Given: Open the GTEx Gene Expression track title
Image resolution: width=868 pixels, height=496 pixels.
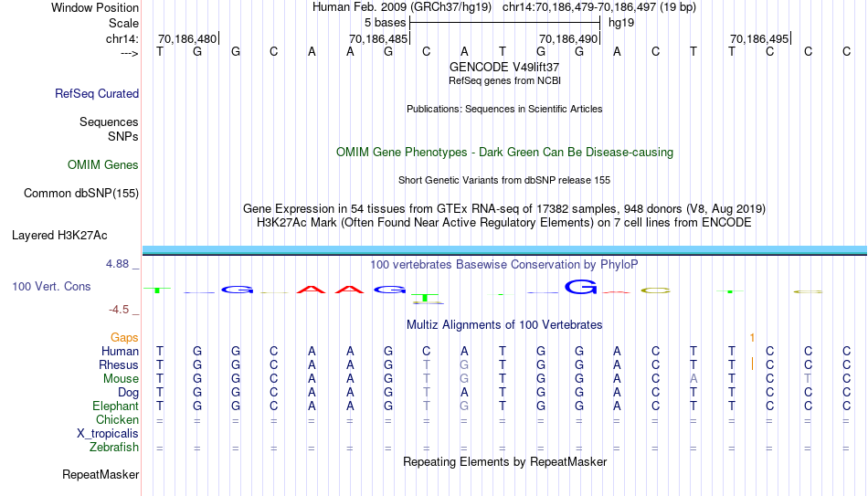Looking at the screenshot, I should click(x=504, y=208).
